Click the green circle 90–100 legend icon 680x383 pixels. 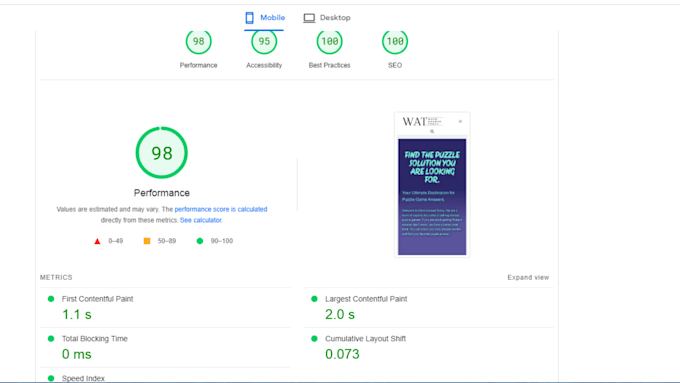click(199, 241)
